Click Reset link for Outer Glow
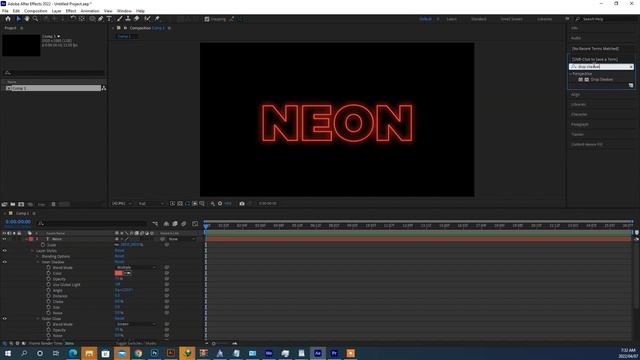This screenshot has height=360, width=640. [119, 318]
